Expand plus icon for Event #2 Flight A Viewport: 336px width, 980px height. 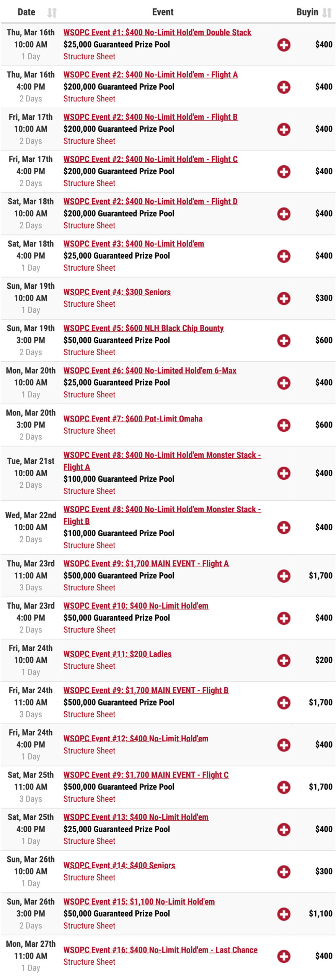click(x=284, y=87)
